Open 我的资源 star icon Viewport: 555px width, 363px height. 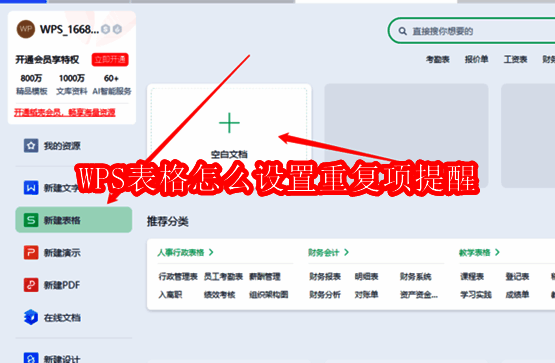tap(31, 145)
